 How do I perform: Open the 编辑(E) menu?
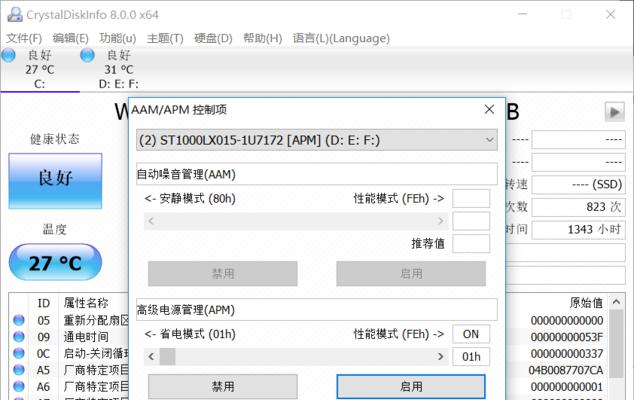[x=70, y=38]
